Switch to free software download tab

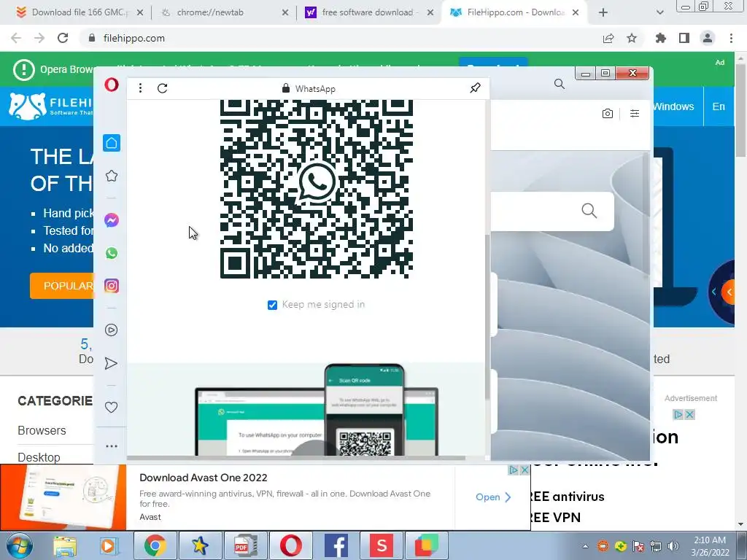pos(368,12)
